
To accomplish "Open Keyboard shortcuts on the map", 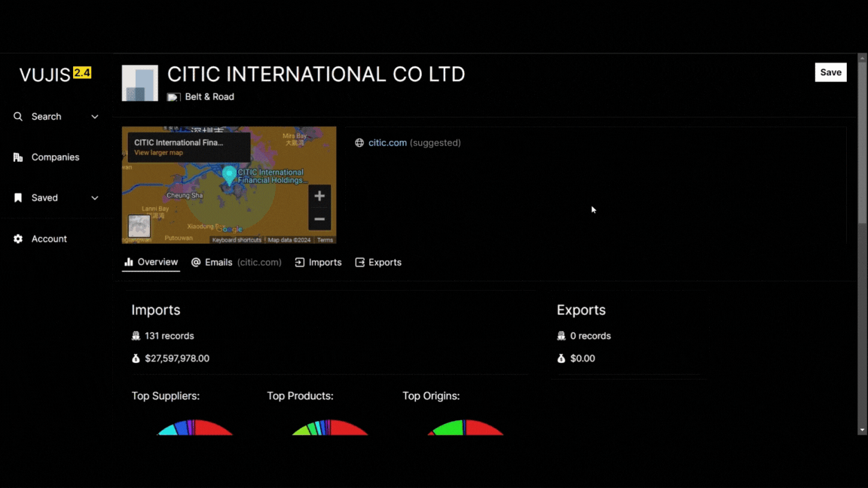I will click(x=237, y=240).
